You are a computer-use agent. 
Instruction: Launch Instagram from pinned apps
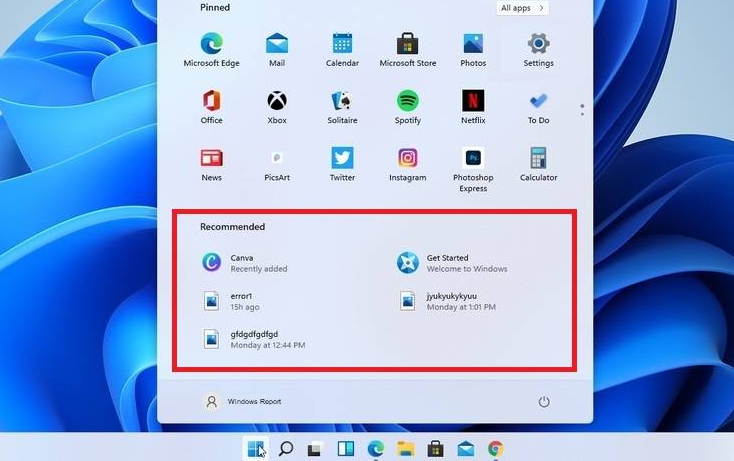click(x=408, y=164)
